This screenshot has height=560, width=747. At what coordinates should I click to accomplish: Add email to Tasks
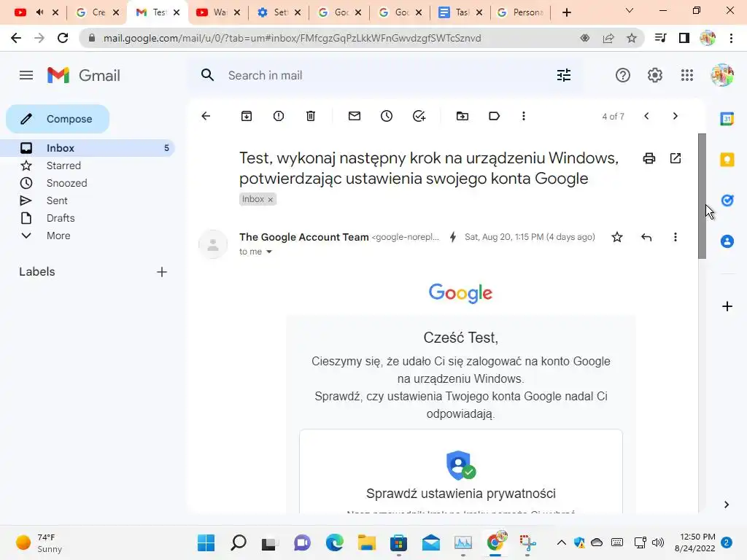coord(419,116)
